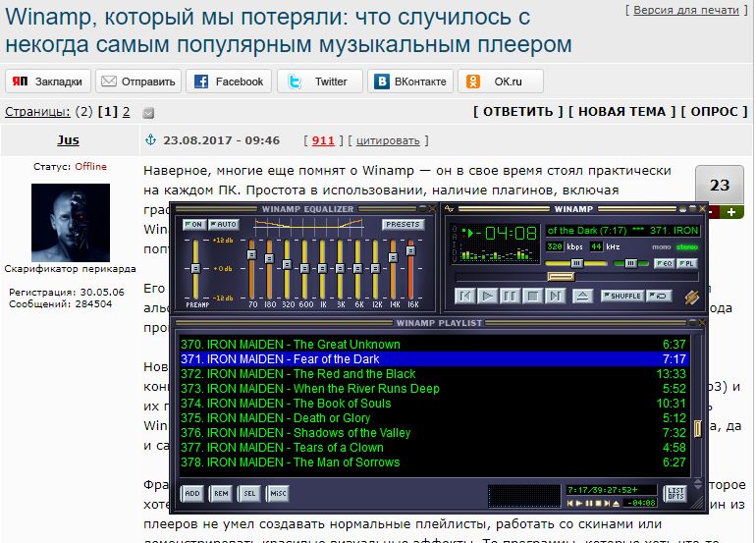
Task: Click the Winamp seek position bar
Action: coord(576,276)
